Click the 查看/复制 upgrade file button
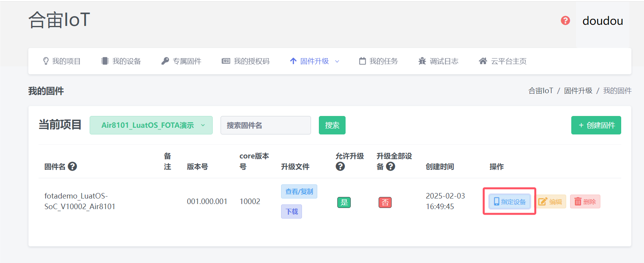 pos(299,191)
